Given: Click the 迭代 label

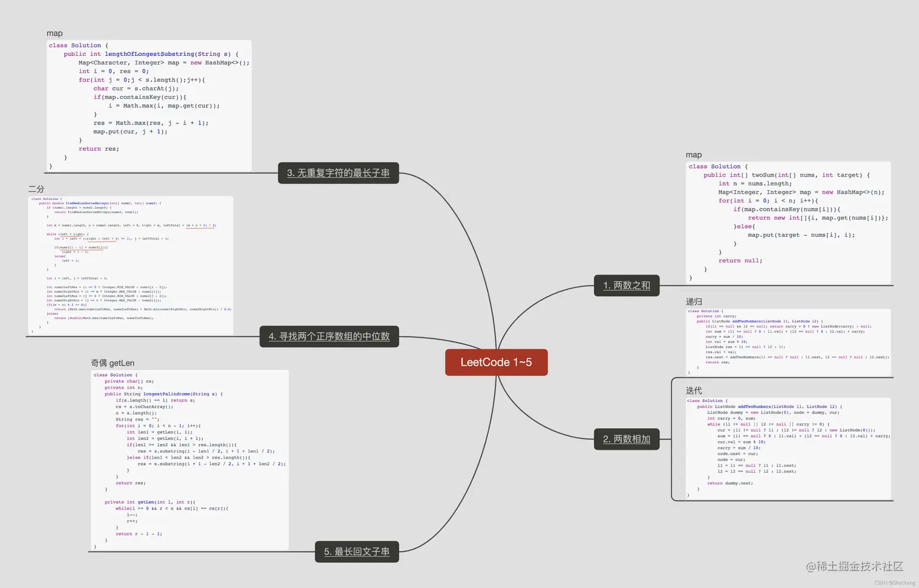Looking at the screenshot, I should 694,391.
